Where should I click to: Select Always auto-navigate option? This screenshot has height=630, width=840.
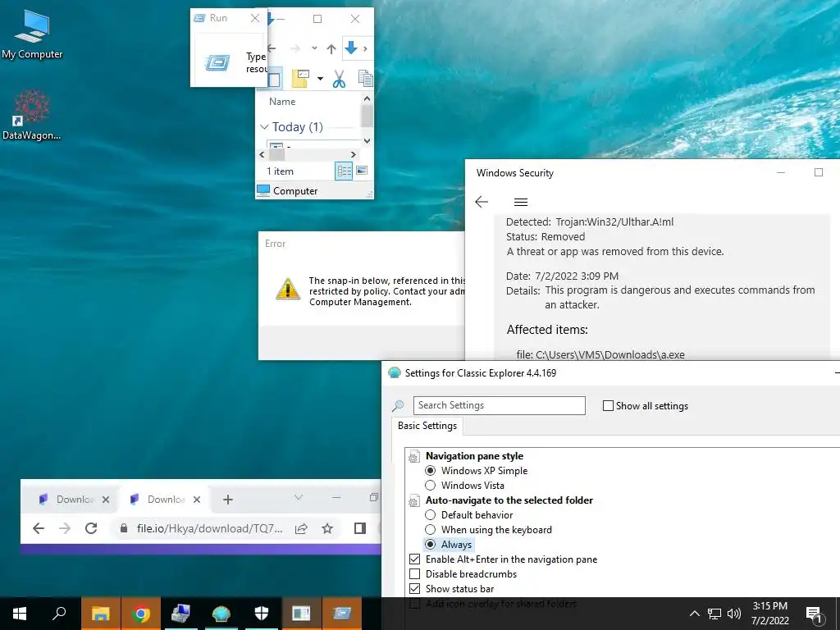point(430,545)
